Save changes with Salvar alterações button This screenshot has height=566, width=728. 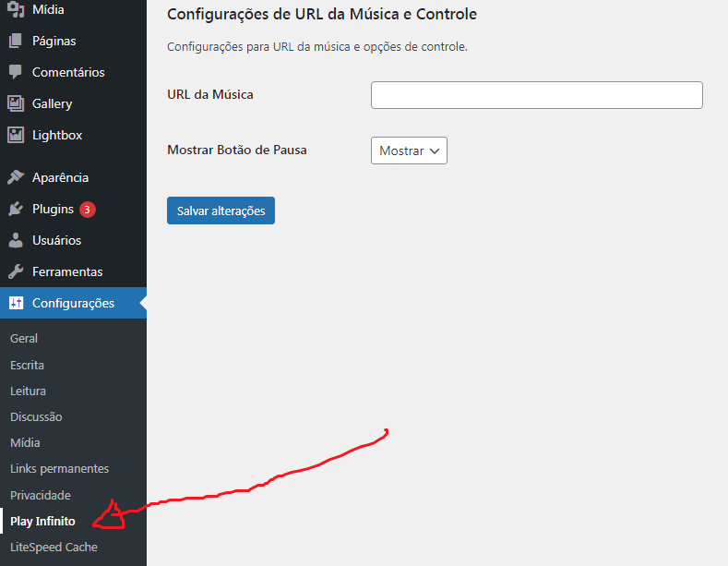pos(221,211)
